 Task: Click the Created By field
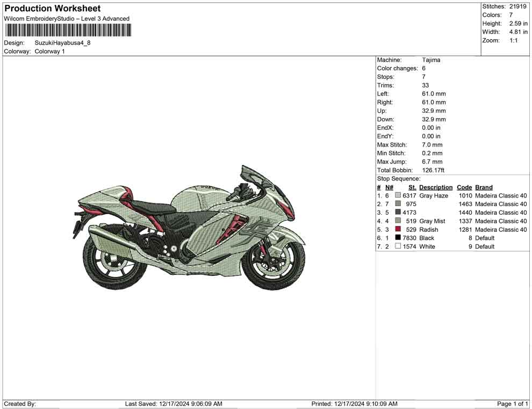[x=17, y=404]
